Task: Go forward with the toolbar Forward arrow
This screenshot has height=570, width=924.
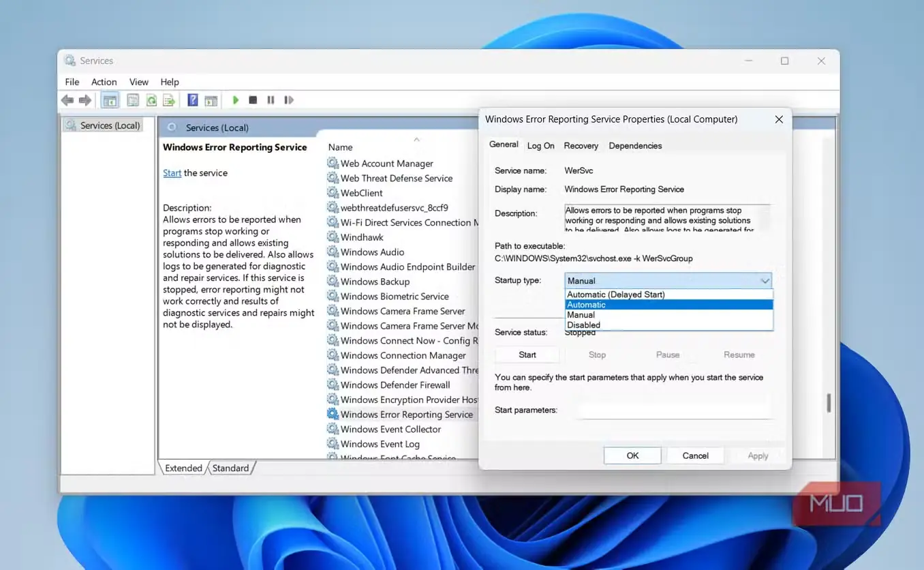Action: pos(85,100)
